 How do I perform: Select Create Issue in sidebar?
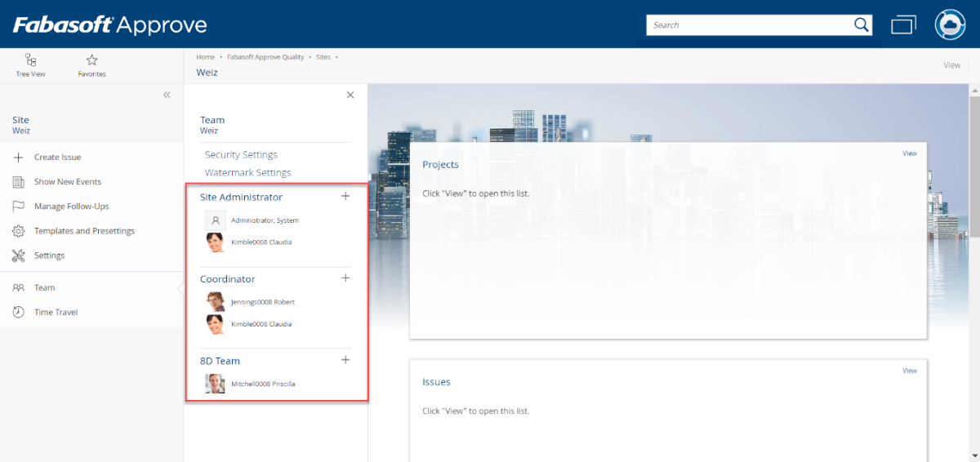tap(57, 158)
